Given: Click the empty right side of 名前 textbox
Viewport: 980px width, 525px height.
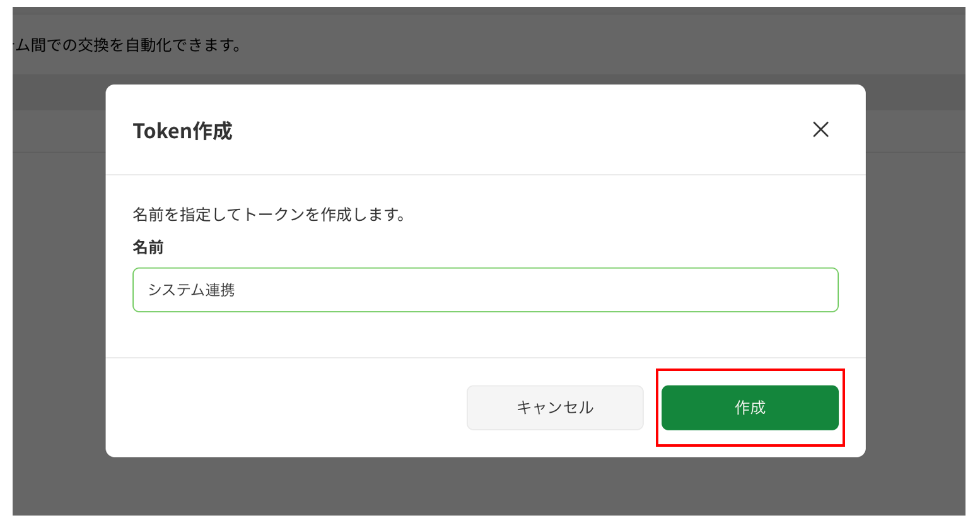Looking at the screenshot, I should pyautogui.click(x=631, y=290).
